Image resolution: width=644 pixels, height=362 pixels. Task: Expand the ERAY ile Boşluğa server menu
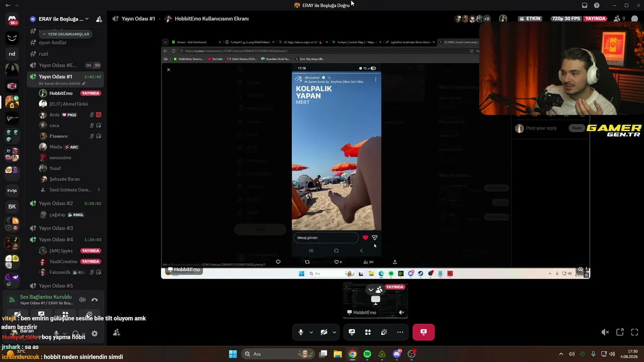coord(87,19)
